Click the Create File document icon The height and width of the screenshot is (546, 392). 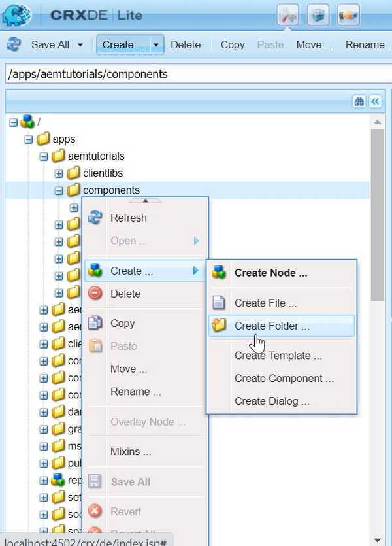pos(219,302)
